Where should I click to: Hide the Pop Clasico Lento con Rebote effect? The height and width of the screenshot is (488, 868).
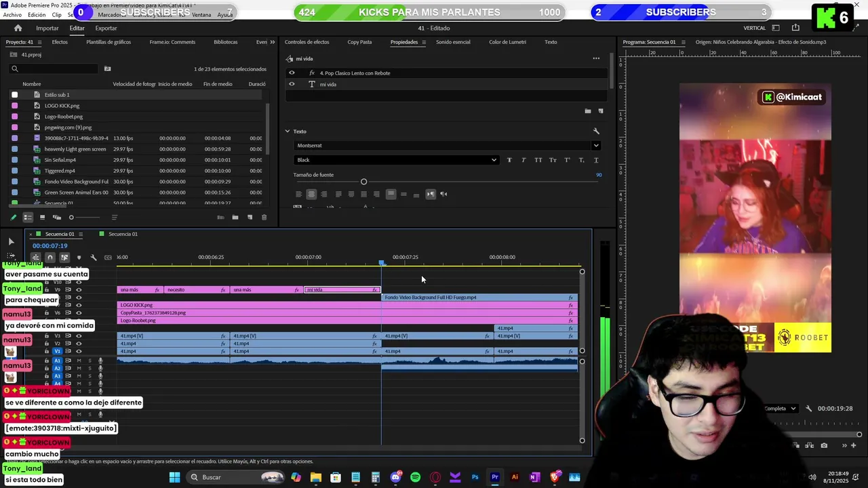(x=292, y=73)
